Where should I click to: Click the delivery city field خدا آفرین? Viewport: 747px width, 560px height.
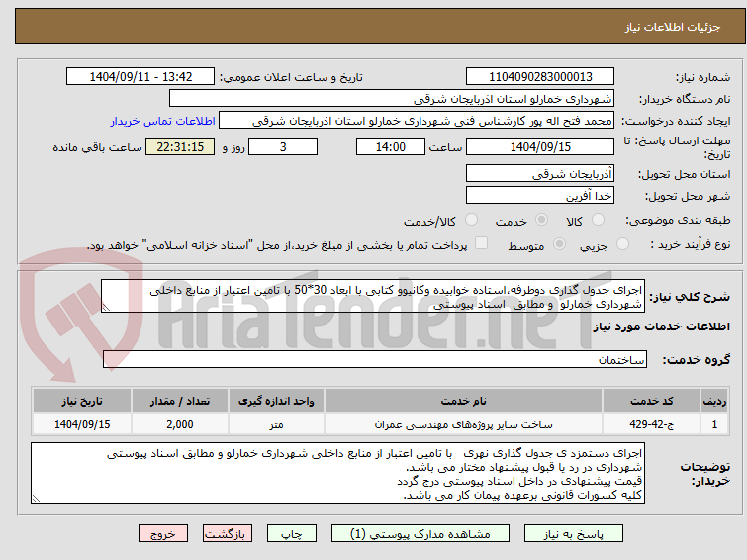540,195
